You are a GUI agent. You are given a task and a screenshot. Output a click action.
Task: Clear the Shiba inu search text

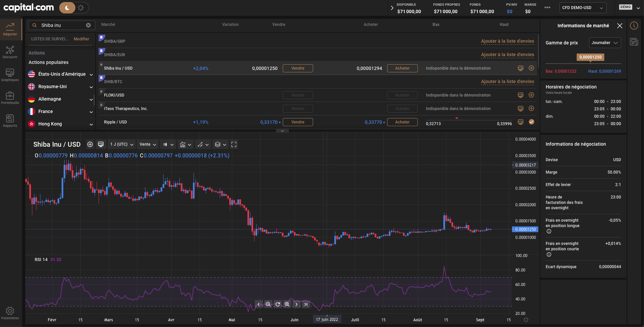pyautogui.click(x=88, y=25)
